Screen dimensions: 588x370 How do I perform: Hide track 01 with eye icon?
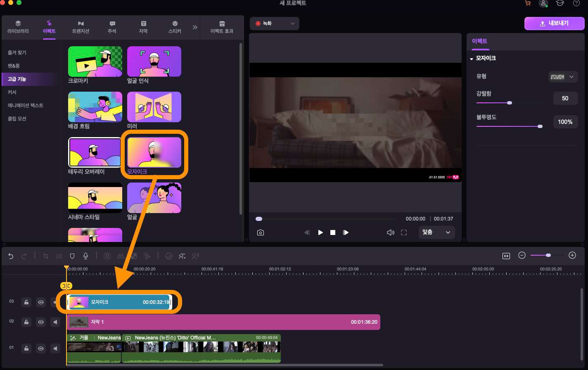41,349
